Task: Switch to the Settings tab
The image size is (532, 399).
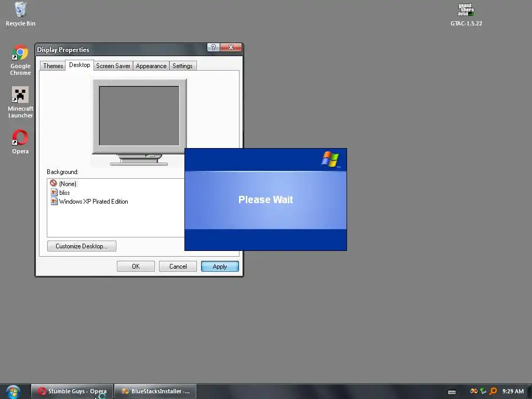Action: coord(182,66)
